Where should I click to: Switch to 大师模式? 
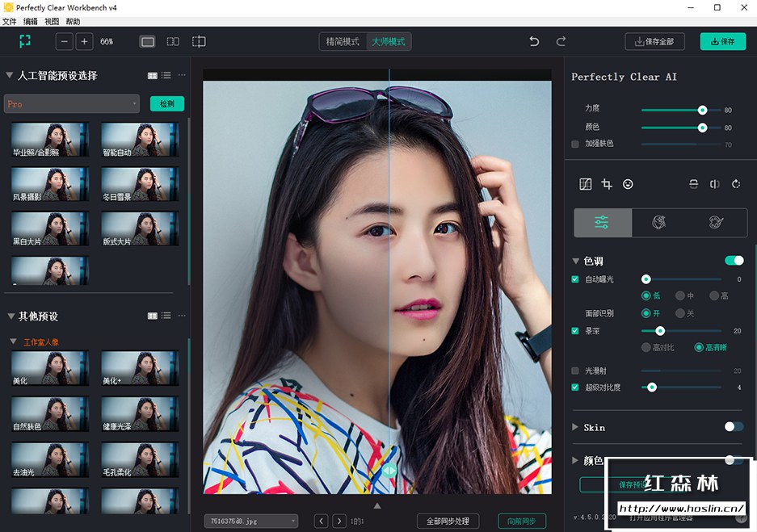389,42
